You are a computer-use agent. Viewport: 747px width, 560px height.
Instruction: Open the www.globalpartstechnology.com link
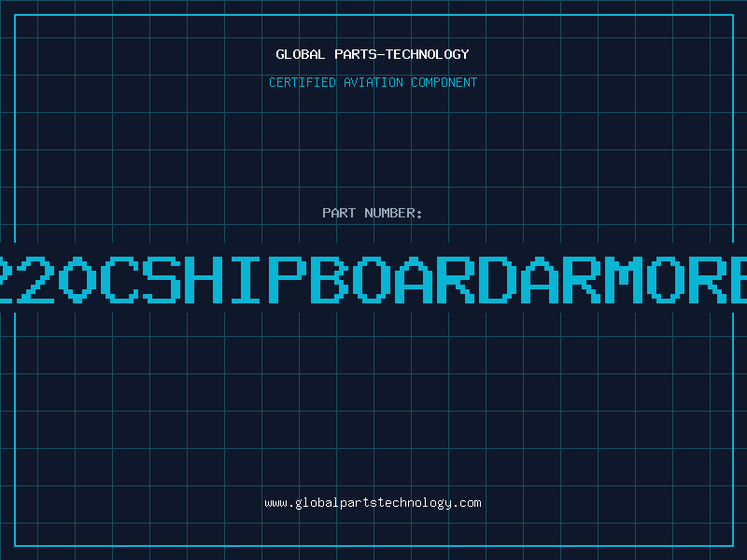pos(373,503)
